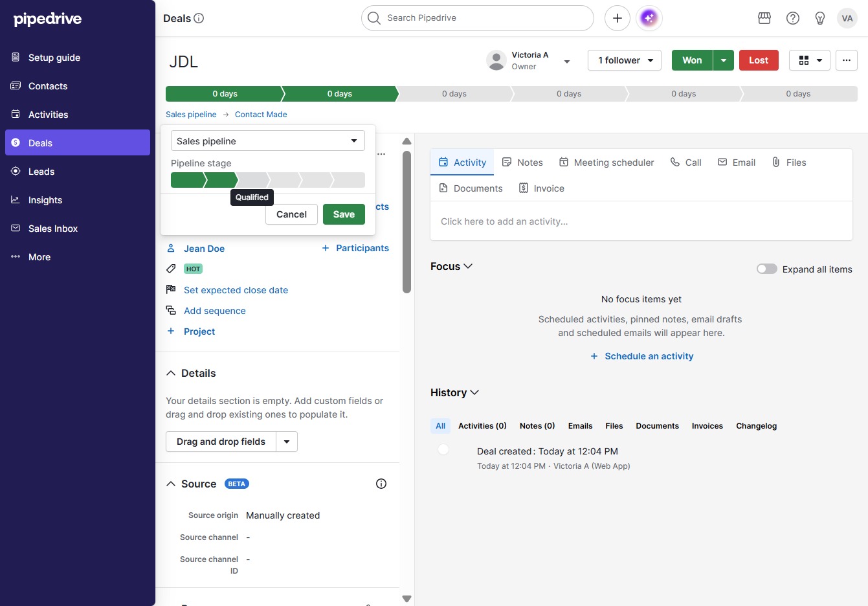Click the HOT label tag
The height and width of the screenshot is (606, 868).
tap(193, 269)
